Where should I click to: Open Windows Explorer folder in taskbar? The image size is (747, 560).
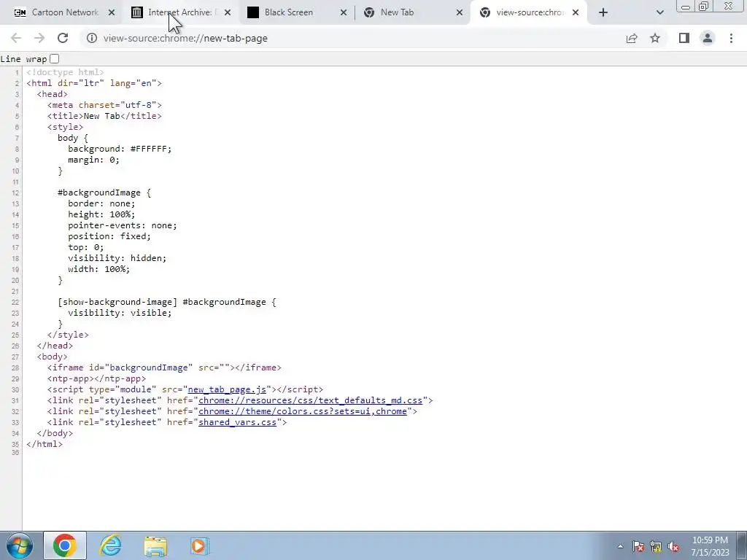tap(155, 545)
